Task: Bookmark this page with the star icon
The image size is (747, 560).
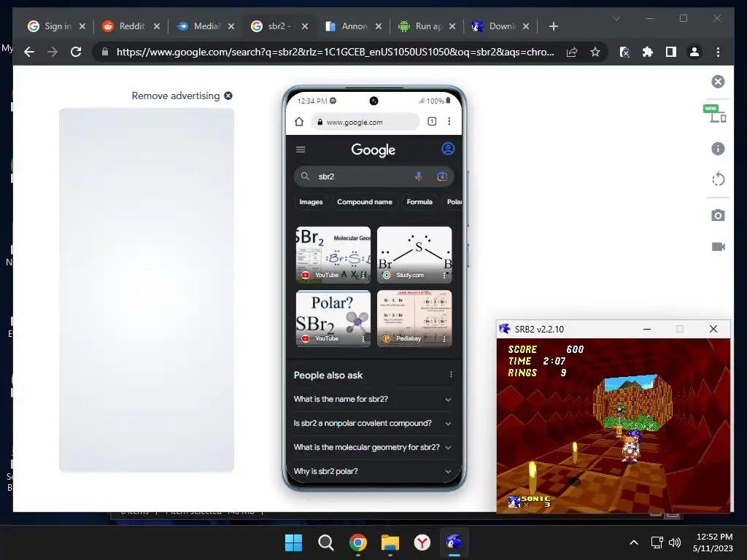Action: pos(595,52)
